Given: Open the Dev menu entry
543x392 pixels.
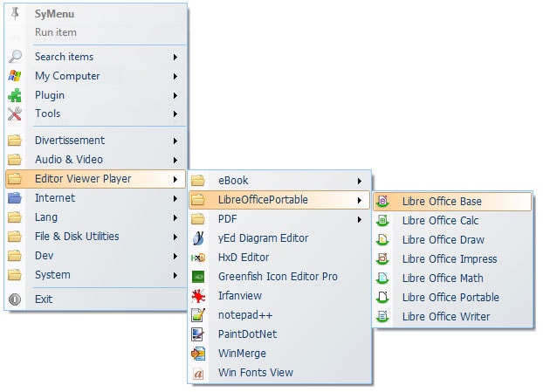Looking at the screenshot, I should click(95, 256).
